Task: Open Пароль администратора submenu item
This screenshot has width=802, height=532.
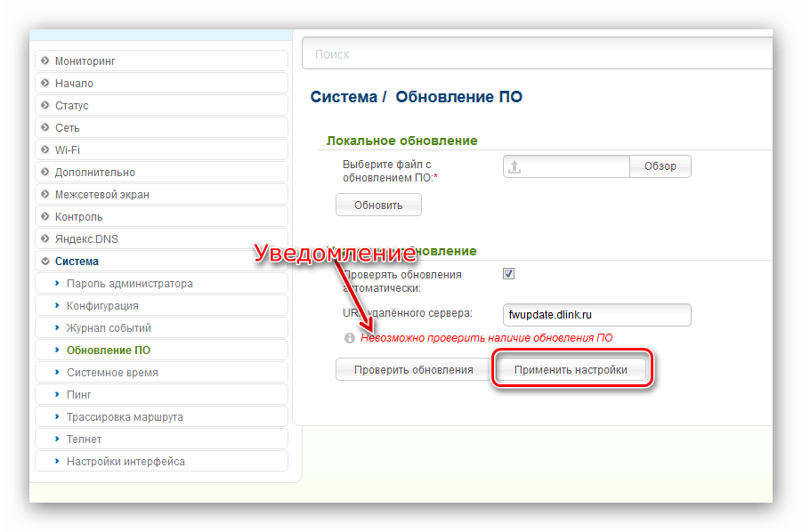Action: (x=161, y=283)
